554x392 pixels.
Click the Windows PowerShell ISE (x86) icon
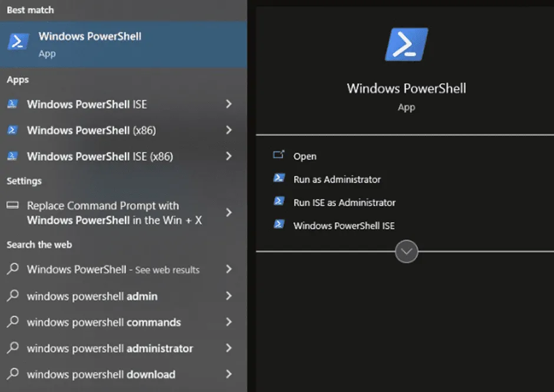click(x=12, y=156)
